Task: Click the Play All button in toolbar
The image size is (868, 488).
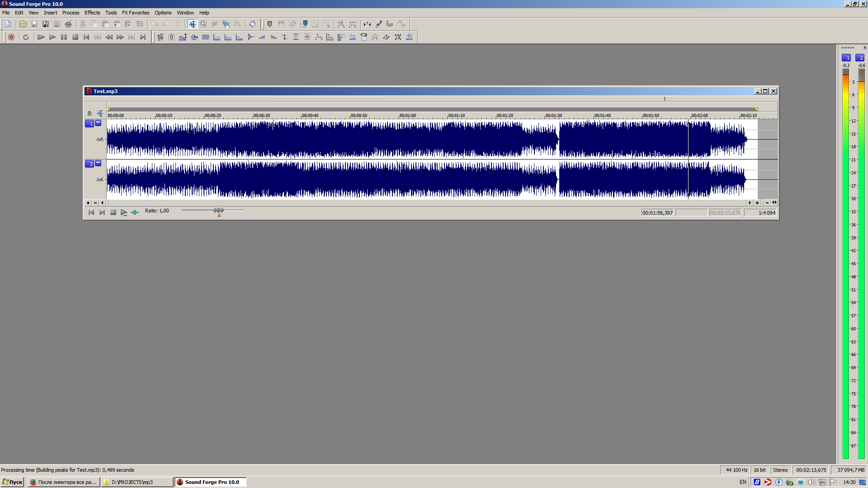Action: coord(41,37)
